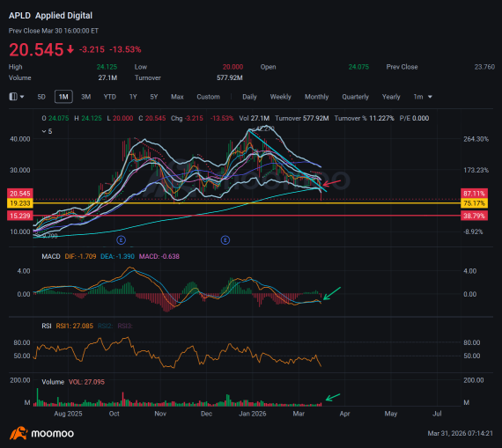Viewport: 502px width, 448px height.
Task: Open the Custom range selector
Action: pyautogui.click(x=208, y=97)
